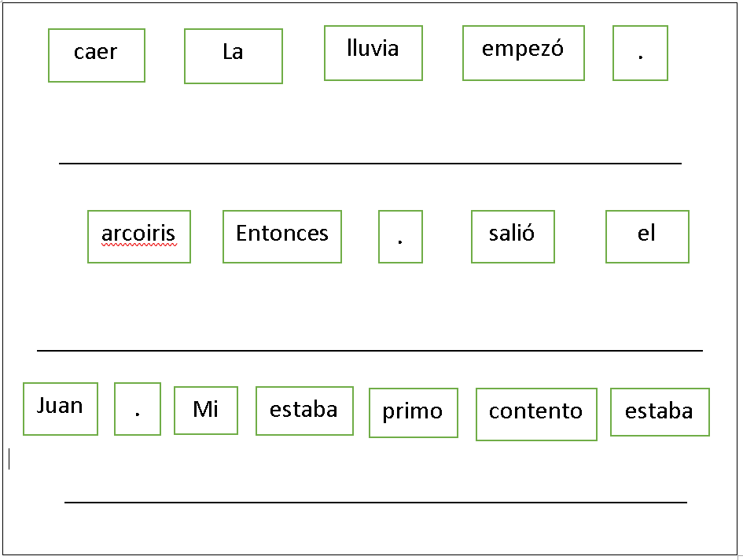The image size is (743, 560).
Task: Select the 'caer' word box
Action: pyautogui.click(x=97, y=56)
